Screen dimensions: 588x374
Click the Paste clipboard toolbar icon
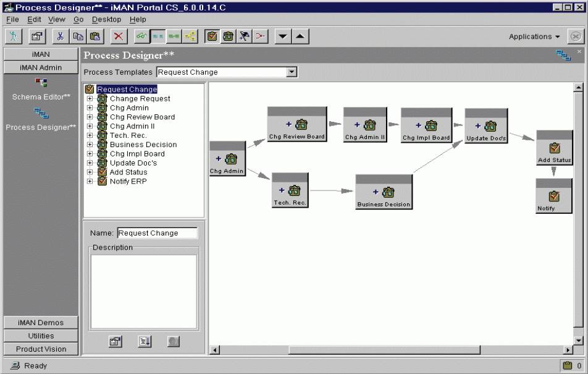(x=94, y=36)
